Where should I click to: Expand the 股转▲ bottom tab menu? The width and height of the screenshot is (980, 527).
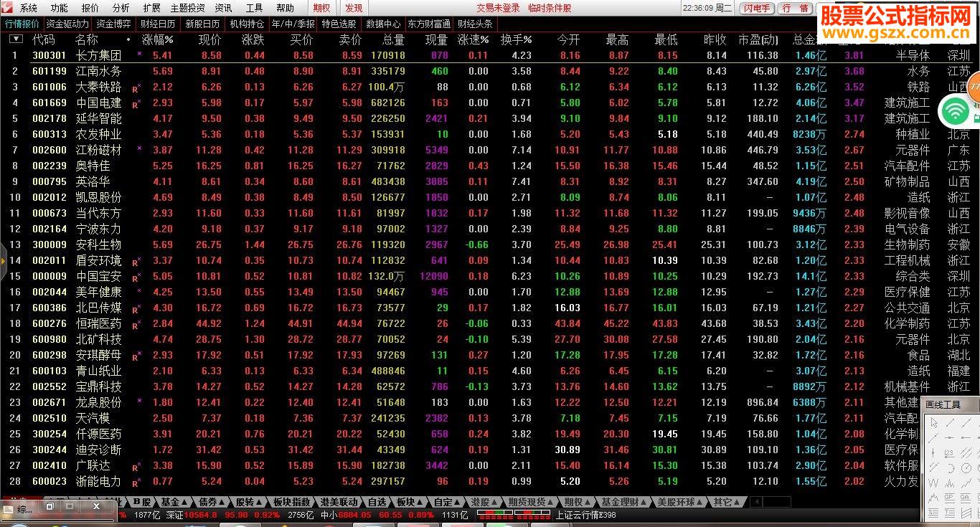249,502
